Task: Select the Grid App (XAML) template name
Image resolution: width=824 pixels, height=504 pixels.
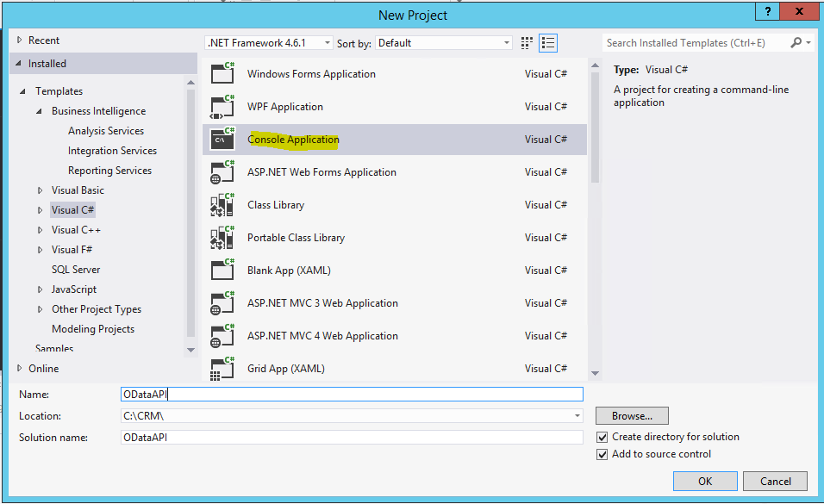Action: [x=286, y=369]
